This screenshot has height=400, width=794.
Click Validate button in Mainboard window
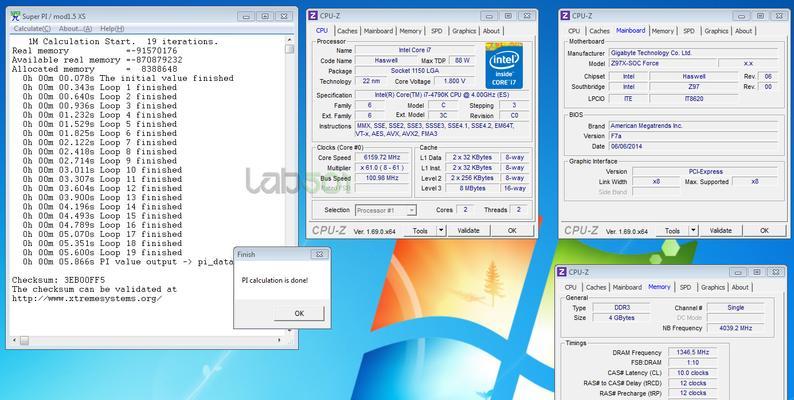click(721, 231)
